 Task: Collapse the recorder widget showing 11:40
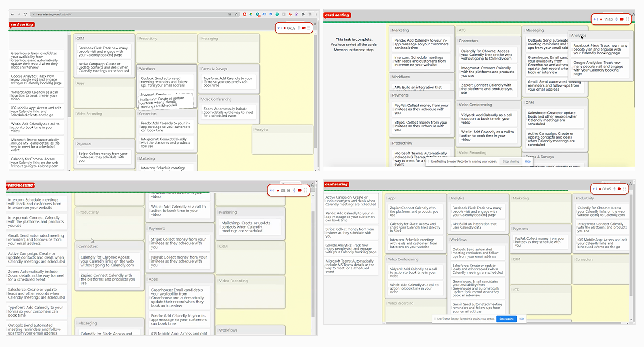[x=595, y=19]
